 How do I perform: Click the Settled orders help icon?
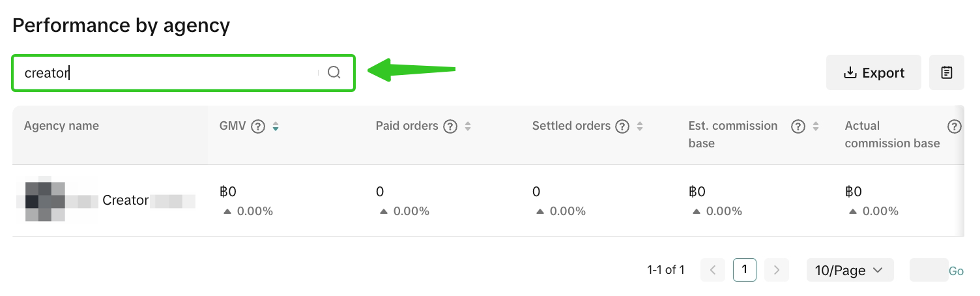622,126
